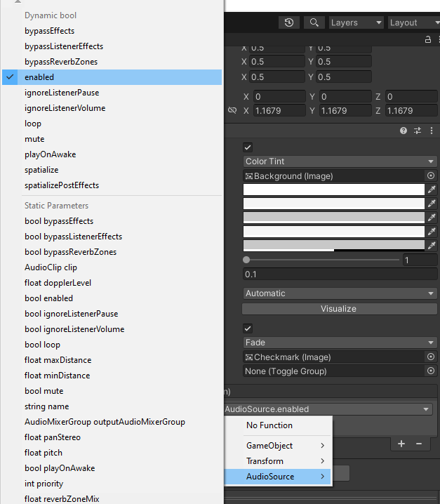Toggle the Inspector lock icon
440x504 pixels.
427,40
